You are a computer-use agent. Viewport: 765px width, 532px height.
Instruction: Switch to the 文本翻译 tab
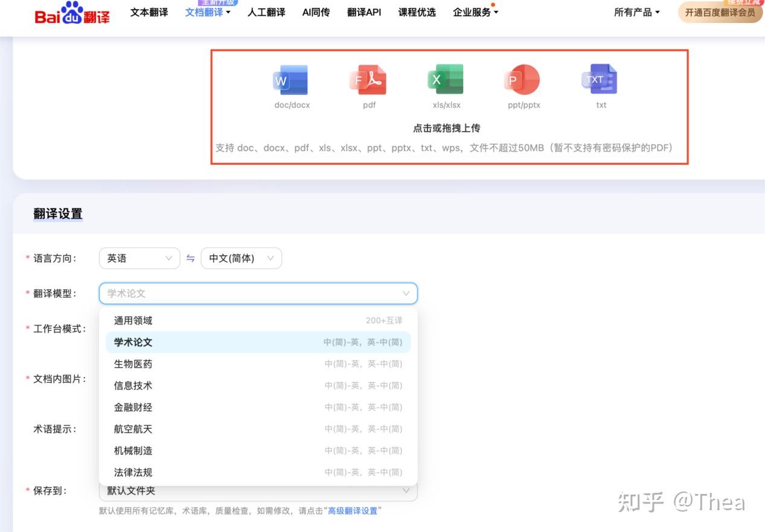coord(148,11)
